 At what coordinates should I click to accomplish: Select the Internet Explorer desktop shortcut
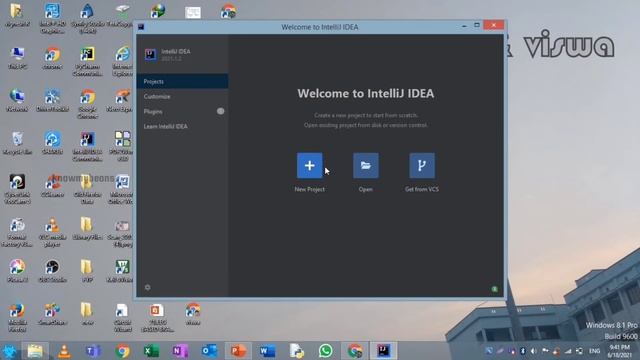122,61
